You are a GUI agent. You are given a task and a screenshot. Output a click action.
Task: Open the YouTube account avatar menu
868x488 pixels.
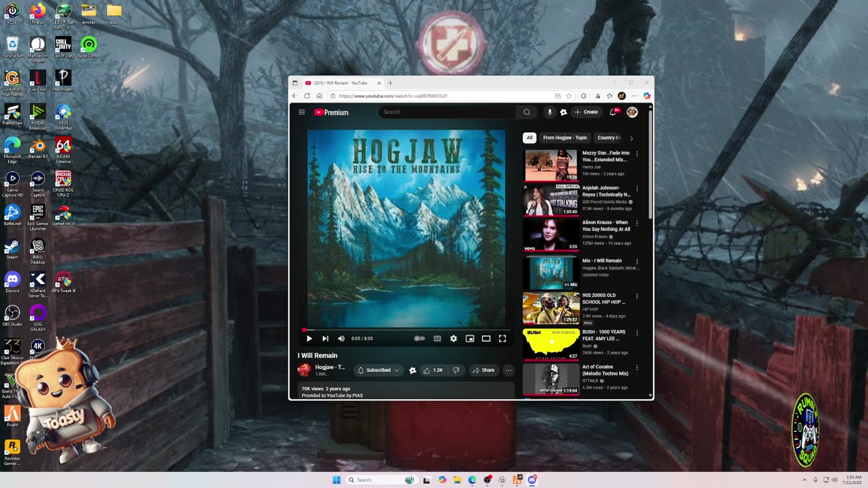coord(632,112)
